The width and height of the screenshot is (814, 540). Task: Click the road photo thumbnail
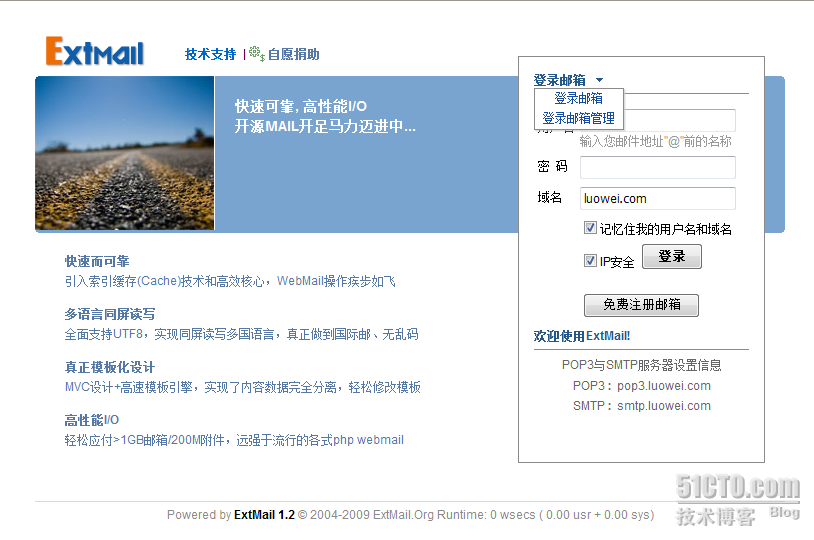click(x=125, y=153)
